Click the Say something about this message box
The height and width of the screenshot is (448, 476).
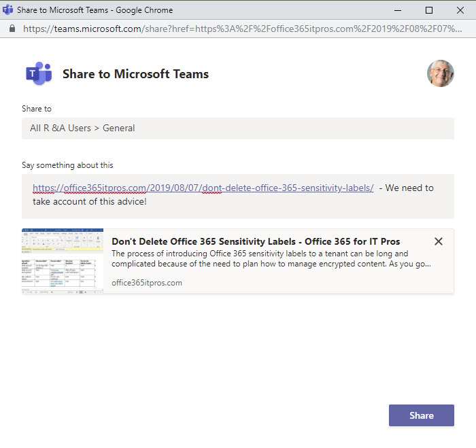click(x=238, y=196)
